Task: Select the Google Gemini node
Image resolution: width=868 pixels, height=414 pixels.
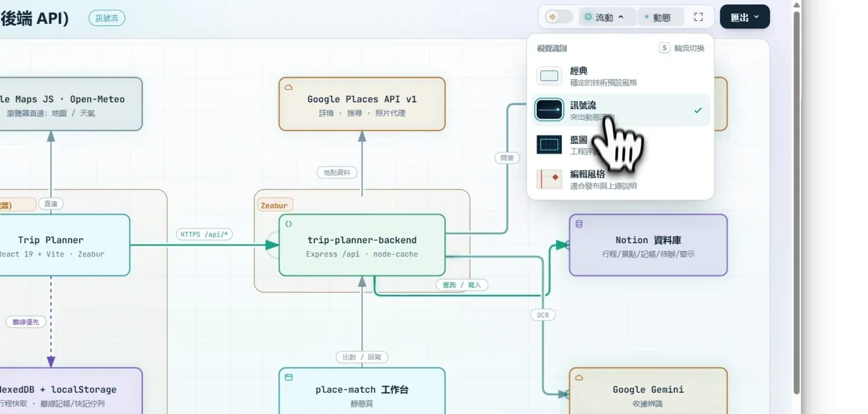Action: coord(648,391)
